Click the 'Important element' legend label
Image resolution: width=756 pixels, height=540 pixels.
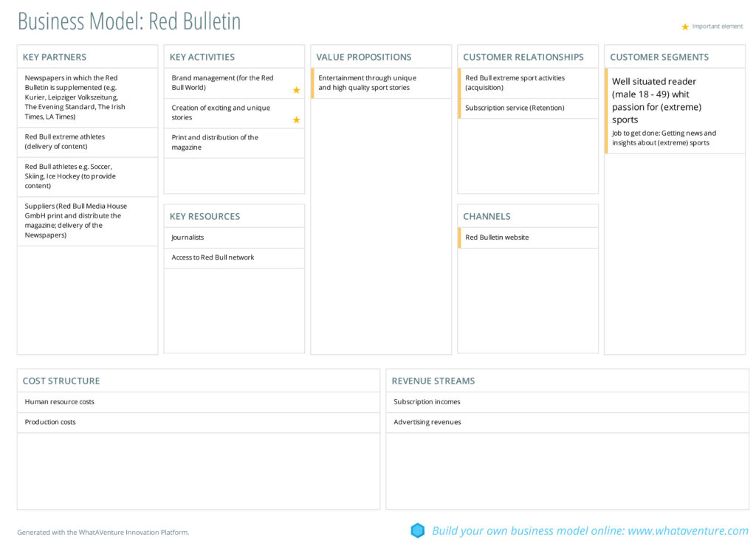pos(718,27)
